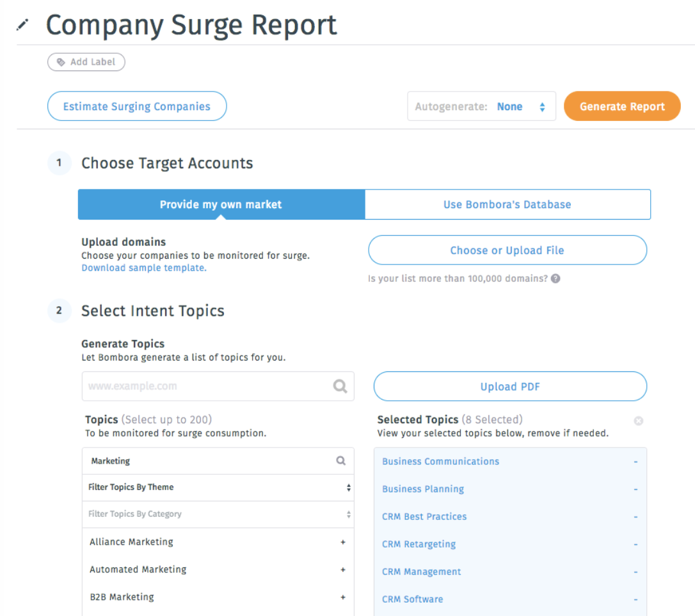Screen dimensions: 695x616
Task: Click the magnifier icon beside Marketing search
Action: click(x=340, y=460)
